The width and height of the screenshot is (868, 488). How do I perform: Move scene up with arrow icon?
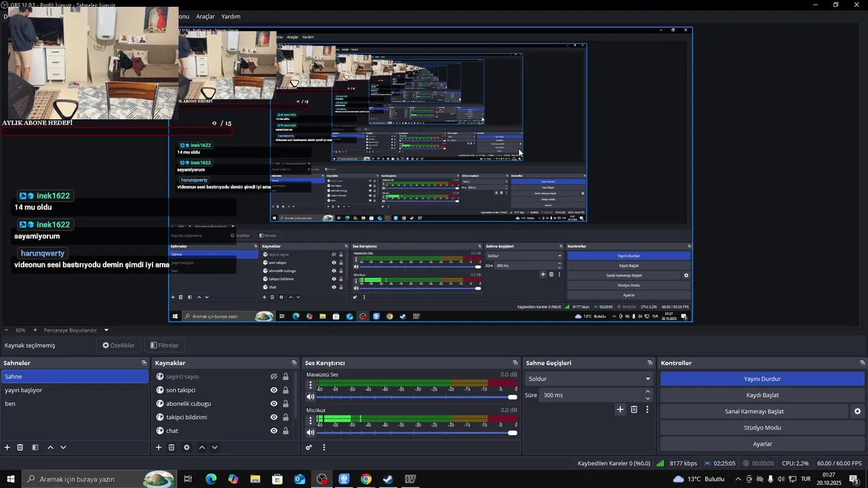(50, 447)
